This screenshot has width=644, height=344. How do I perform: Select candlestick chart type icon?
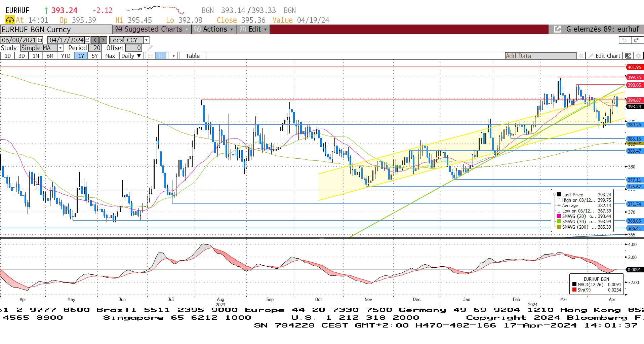(161, 56)
